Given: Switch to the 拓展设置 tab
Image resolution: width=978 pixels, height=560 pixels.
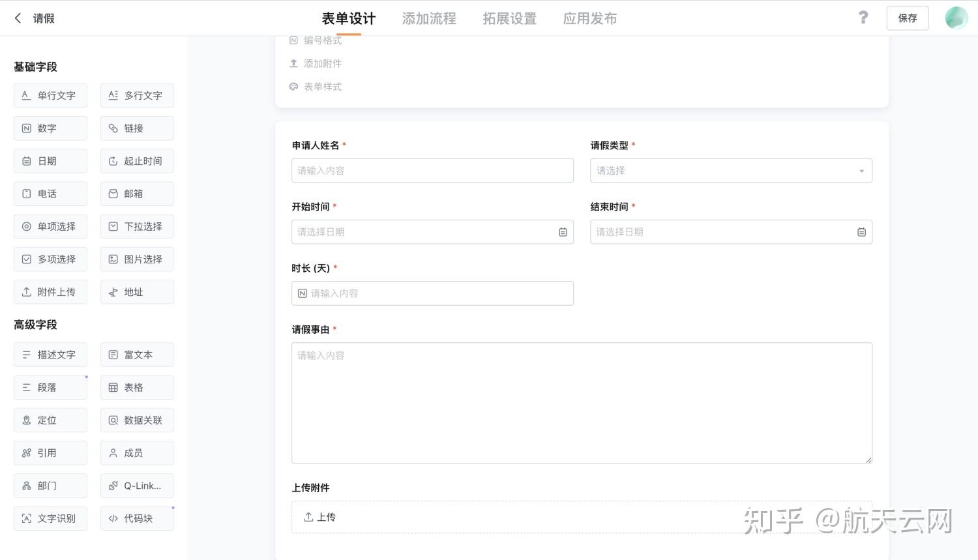Looking at the screenshot, I should (x=510, y=18).
